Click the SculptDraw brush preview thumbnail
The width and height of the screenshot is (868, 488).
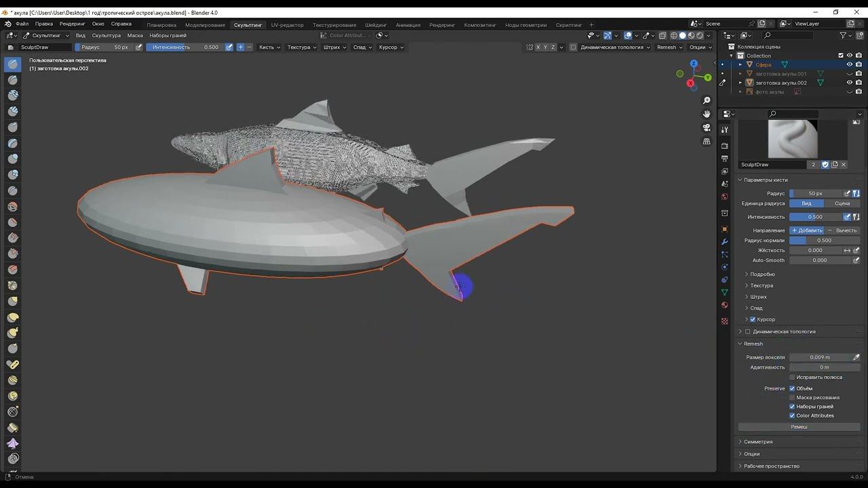[x=792, y=139]
